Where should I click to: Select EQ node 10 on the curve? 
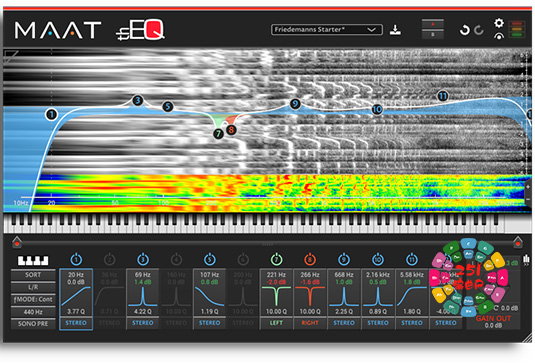pyautogui.click(x=377, y=109)
